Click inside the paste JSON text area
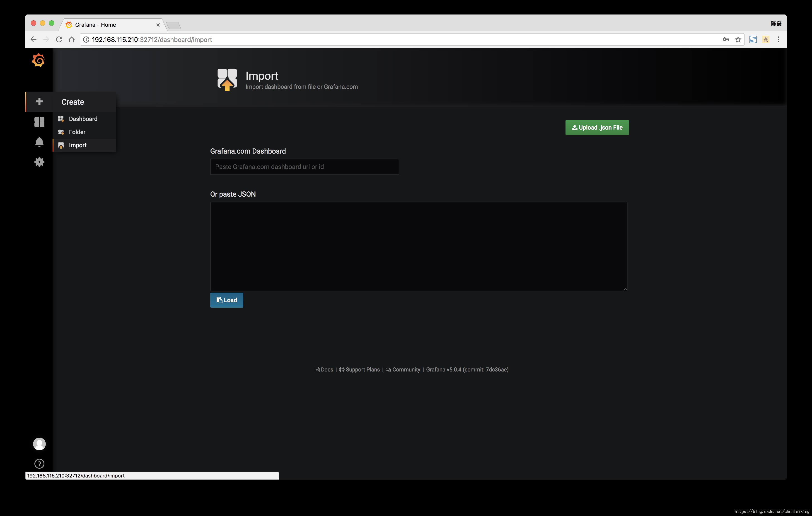 (418, 246)
